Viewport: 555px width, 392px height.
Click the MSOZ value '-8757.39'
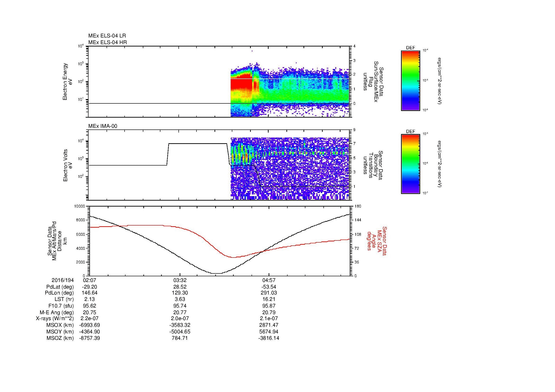click(x=89, y=338)
